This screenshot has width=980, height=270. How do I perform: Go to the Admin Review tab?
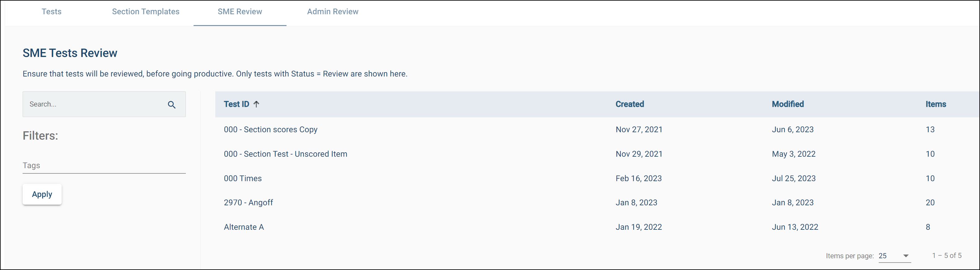[x=333, y=12]
